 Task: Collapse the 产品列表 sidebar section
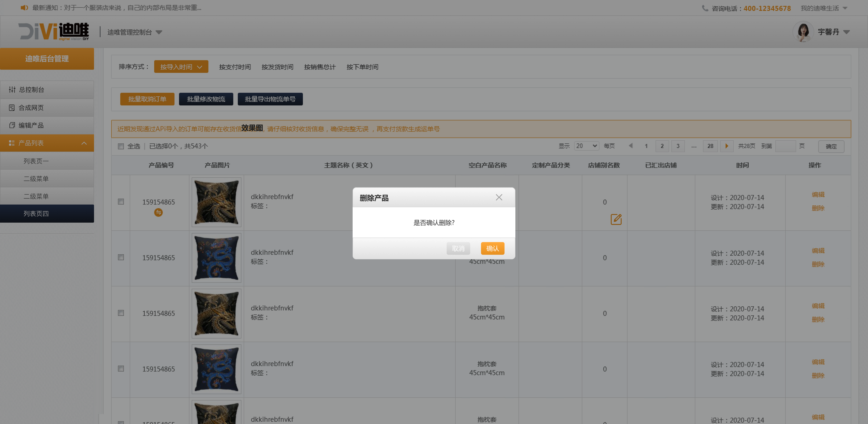coord(84,143)
